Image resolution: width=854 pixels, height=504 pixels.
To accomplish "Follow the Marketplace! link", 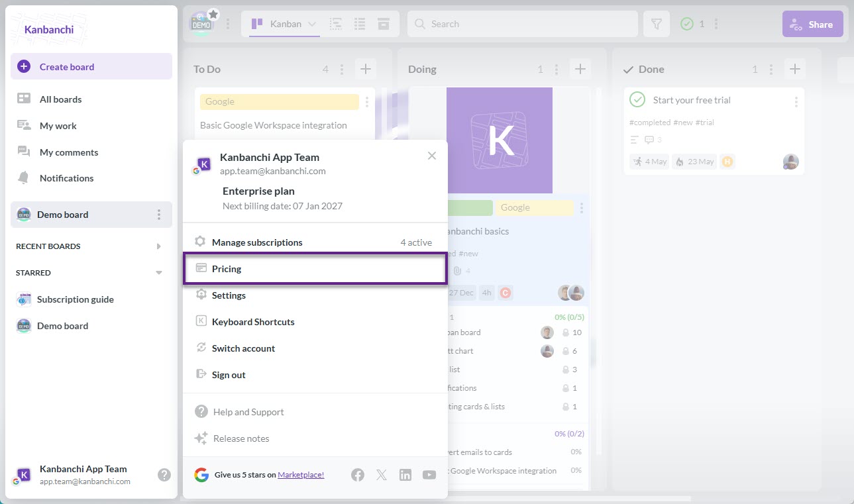I will [x=301, y=475].
